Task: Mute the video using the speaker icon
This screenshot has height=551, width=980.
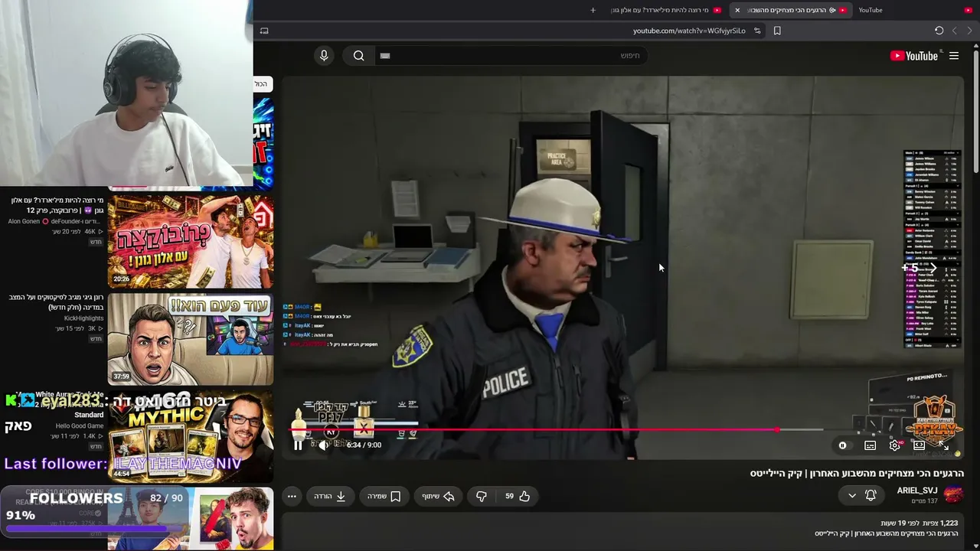Action: pos(324,445)
